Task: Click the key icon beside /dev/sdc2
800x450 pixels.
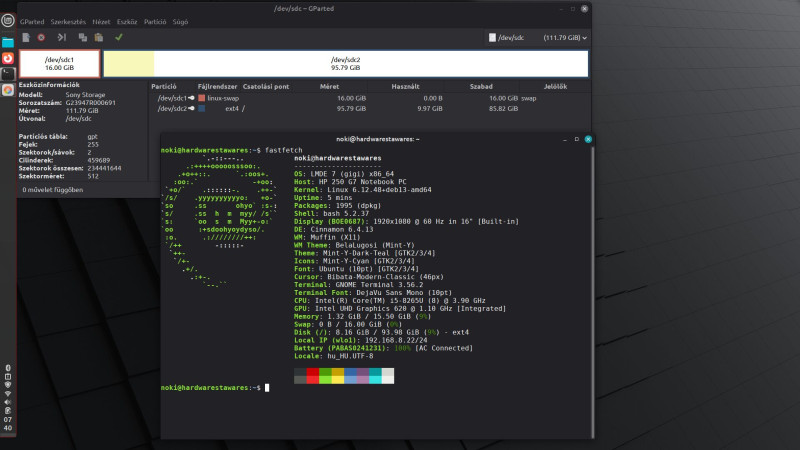Action: tap(191, 109)
